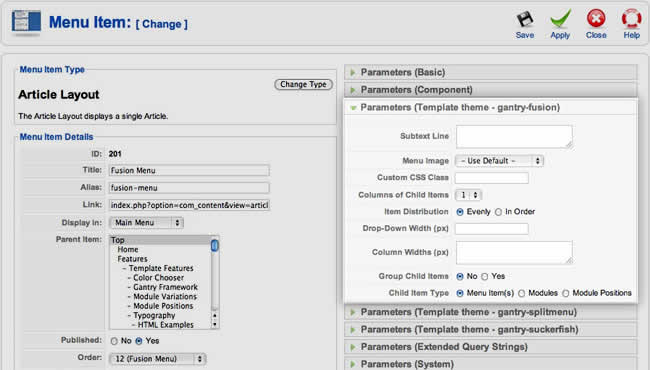Select Features in the Parent Item list
650x370 pixels.
point(132,259)
